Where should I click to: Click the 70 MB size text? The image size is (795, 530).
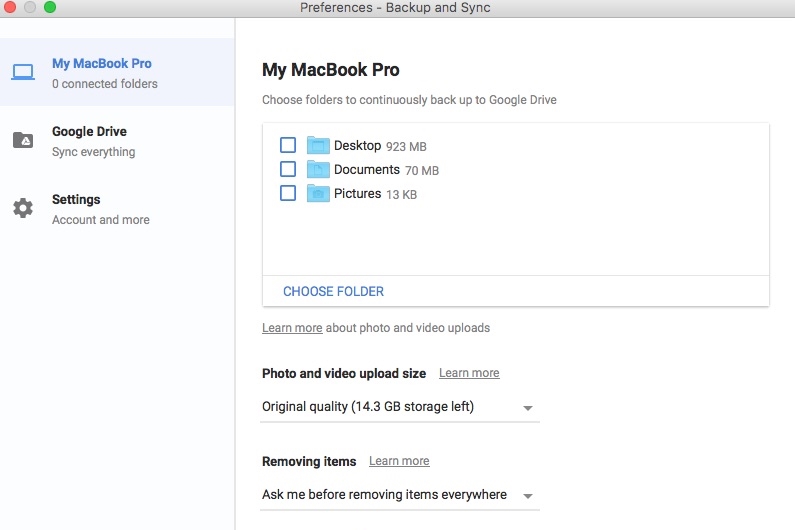coord(422,170)
